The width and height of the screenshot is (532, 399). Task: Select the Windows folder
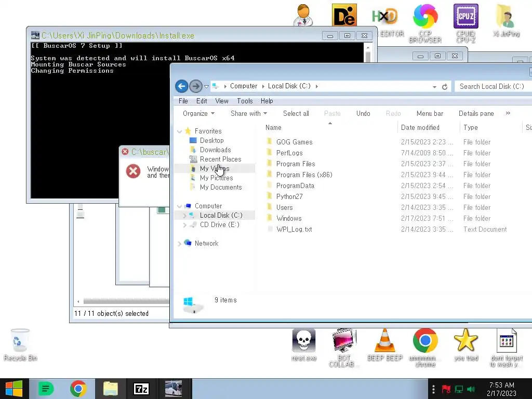tap(289, 219)
